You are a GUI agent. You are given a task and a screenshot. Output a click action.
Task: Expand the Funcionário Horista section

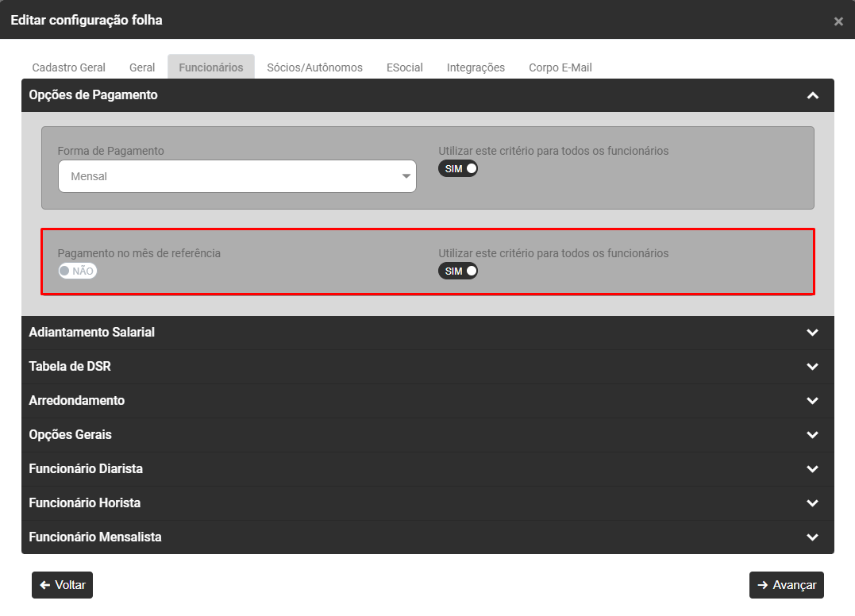click(x=427, y=503)
